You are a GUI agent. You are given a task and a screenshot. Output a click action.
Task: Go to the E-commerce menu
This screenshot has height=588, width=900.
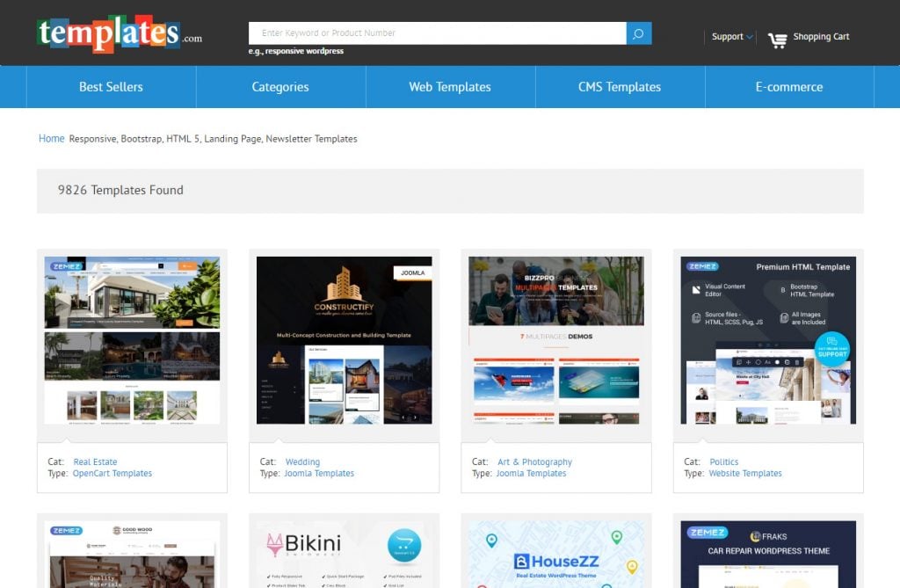[x=789, y=87]
